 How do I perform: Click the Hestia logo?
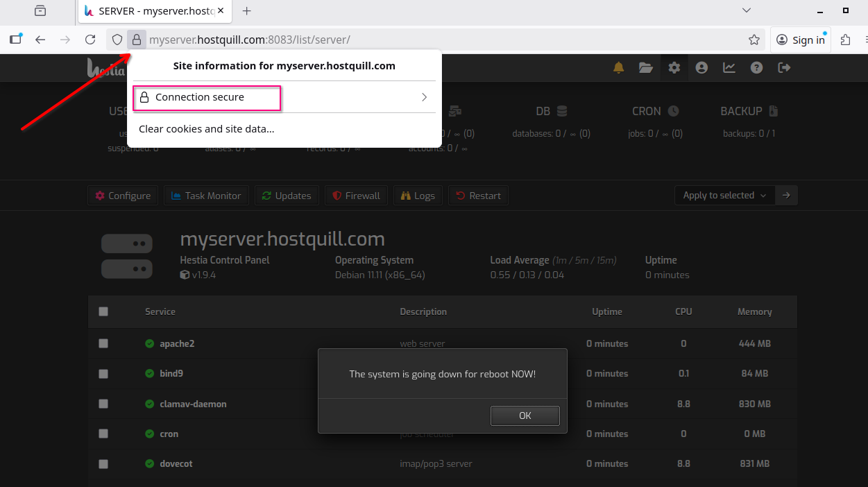105,67
